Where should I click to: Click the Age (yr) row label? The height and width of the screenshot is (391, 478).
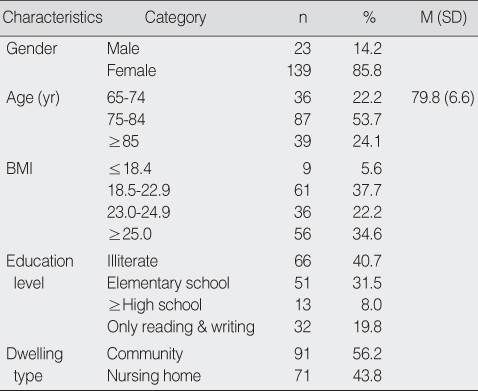pyautogui.click(x=33, y=98)
